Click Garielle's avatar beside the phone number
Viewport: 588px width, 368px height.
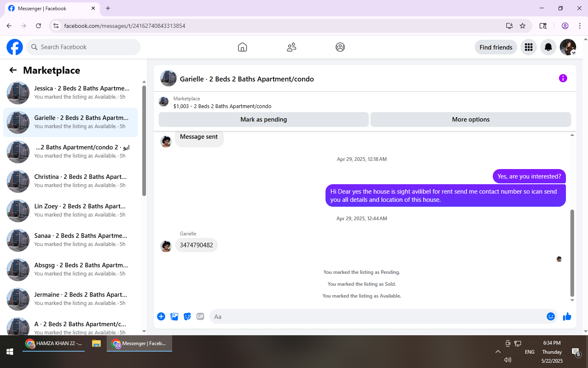point(166,246)
